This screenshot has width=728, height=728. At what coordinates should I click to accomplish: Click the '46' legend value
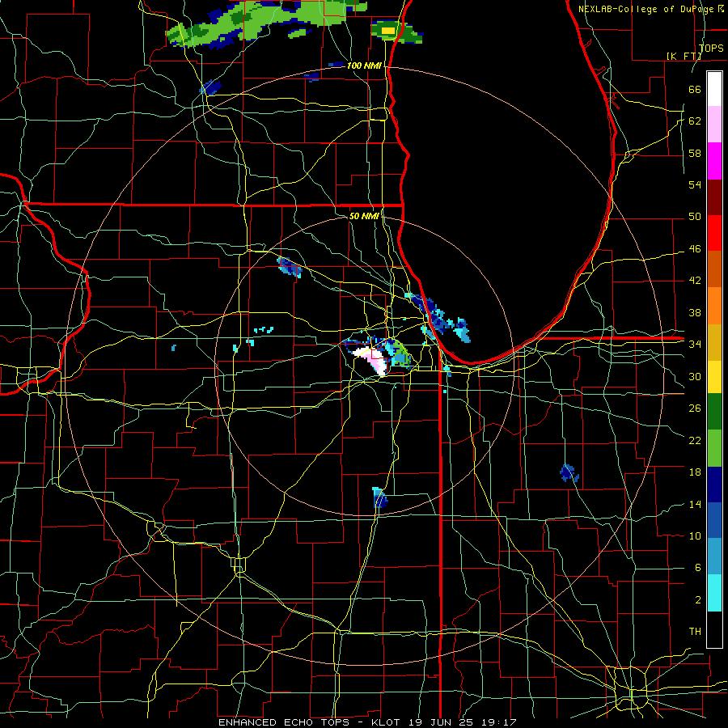(695, 249)
